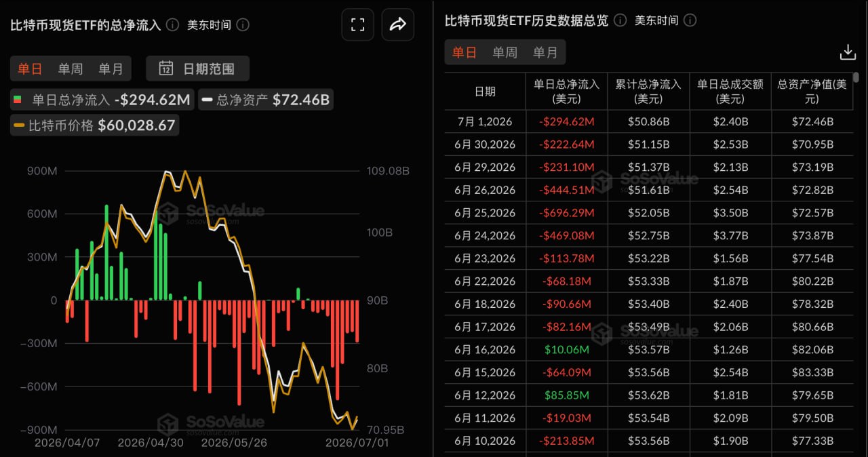Open the 日期范围 date range picker
The image size is (868, 457).
(x=198, y=68)
